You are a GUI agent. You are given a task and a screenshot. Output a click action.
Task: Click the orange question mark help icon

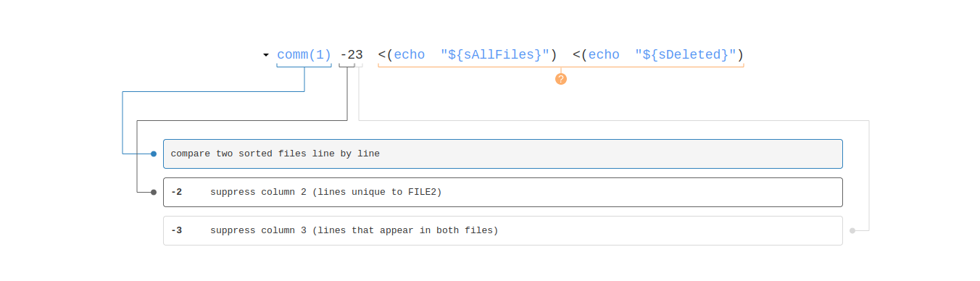tap(560, 79)
